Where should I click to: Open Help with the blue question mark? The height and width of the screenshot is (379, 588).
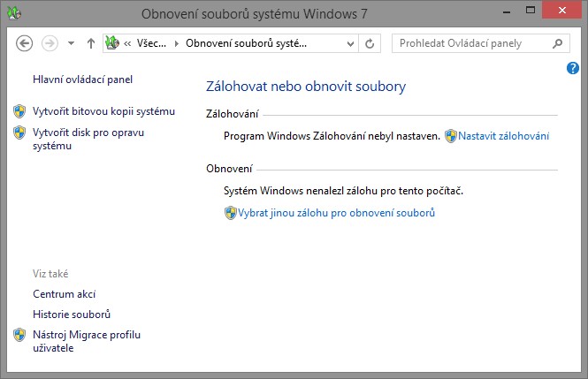pos(572,68)
